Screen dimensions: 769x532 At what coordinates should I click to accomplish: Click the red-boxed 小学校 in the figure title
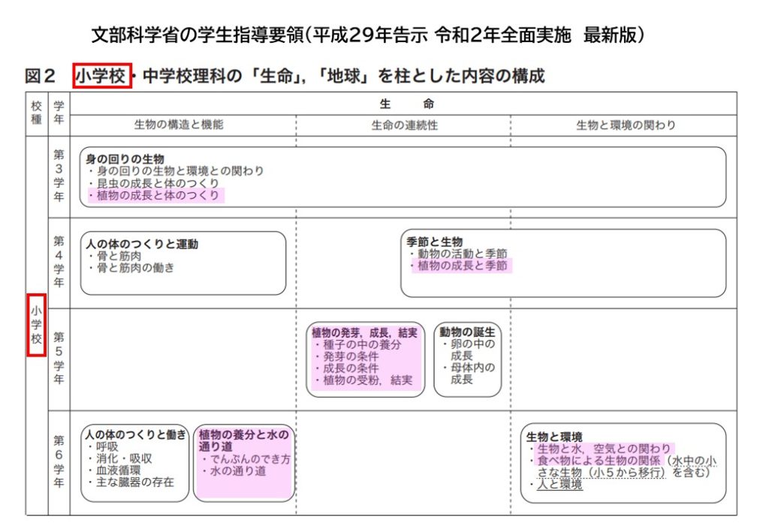point(102,76)
